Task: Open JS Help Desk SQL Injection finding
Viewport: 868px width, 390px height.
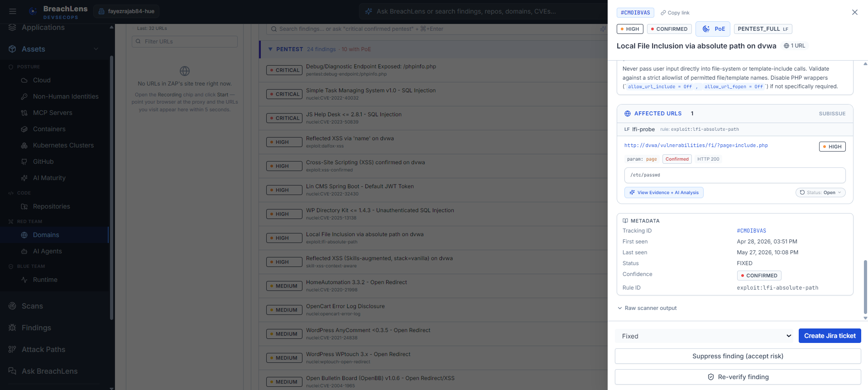Action: 433,118
